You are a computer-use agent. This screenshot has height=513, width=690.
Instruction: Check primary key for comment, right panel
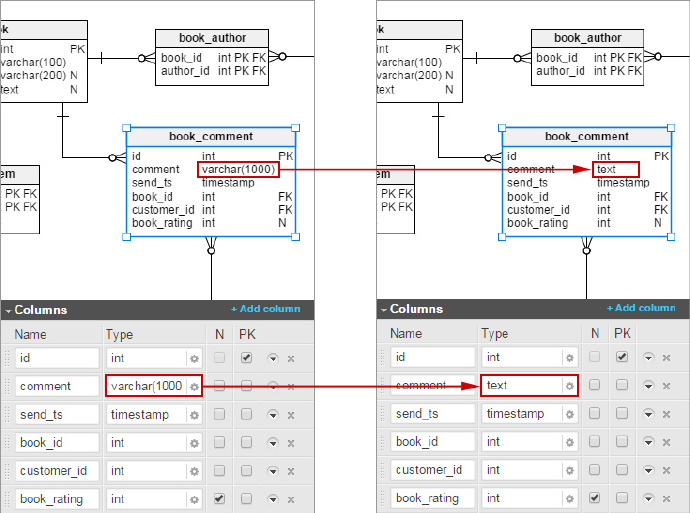pyautogui.click(x=622, y=385)
